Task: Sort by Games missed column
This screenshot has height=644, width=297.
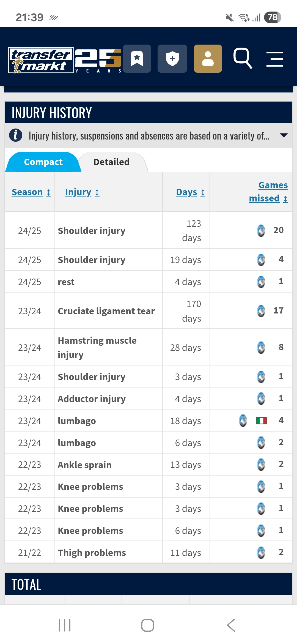Action: pyautogui.click(x=268, y=192)
